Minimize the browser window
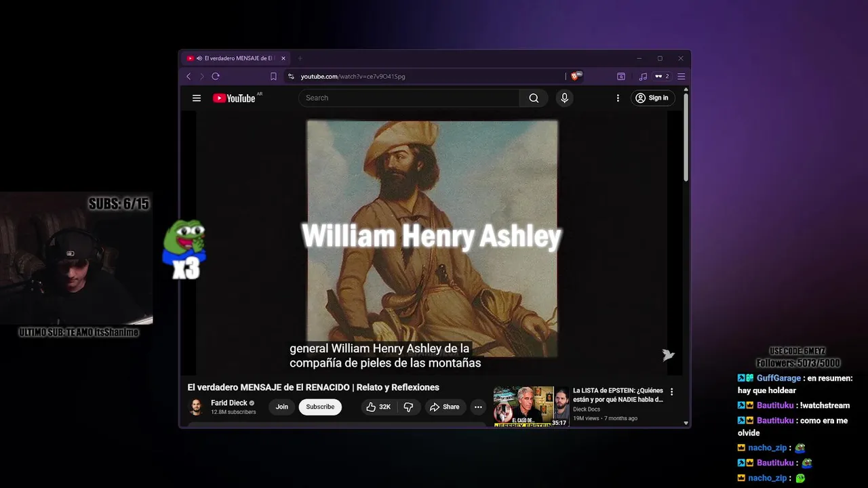868x488 pixels. click(x=639, y=58)
